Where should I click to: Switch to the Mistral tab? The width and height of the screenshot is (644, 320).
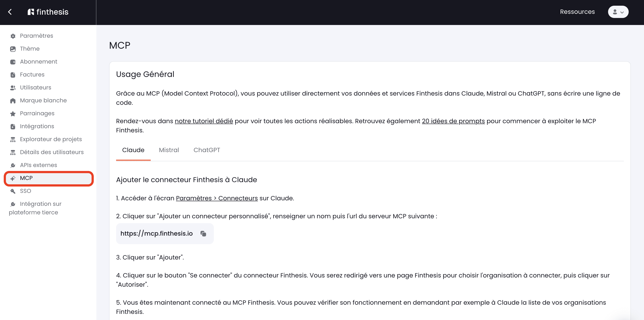[x=169, y=150]
